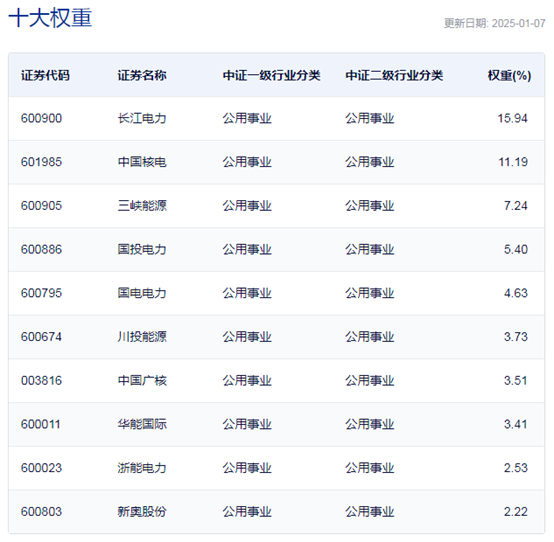Click the 证券名称 column header
This screenshot has height=542, width=554.
point(142,75)
